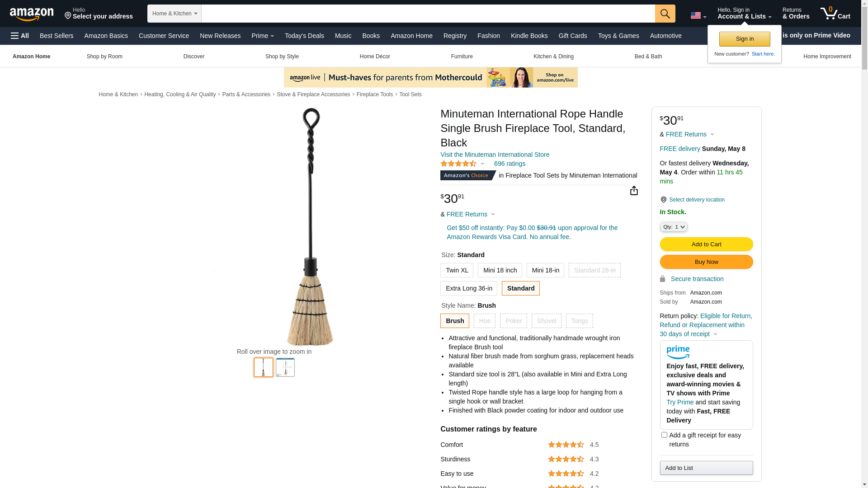
Task: Choose the Extra Long 36-in size
Action: tap(469, 288)
